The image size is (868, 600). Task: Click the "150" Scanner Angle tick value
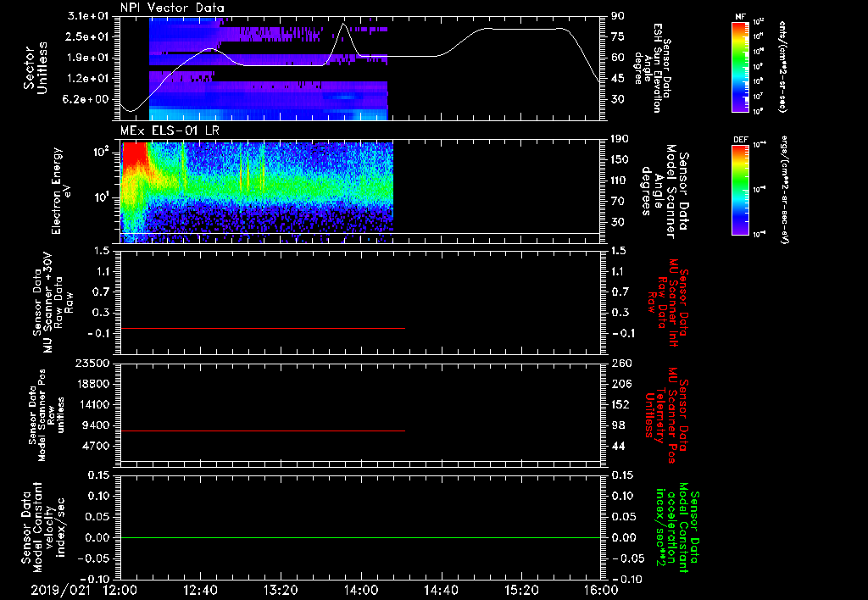click(x=621, y=160)
